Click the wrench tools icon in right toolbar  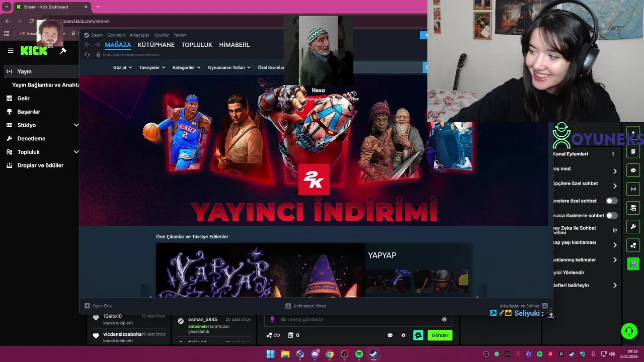click(x=633, y=226)
